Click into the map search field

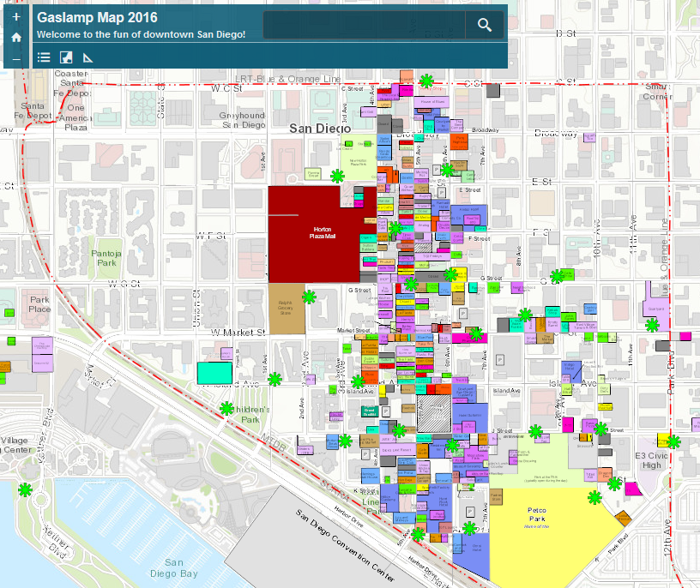pyautogui.click(x=364, y=25)
